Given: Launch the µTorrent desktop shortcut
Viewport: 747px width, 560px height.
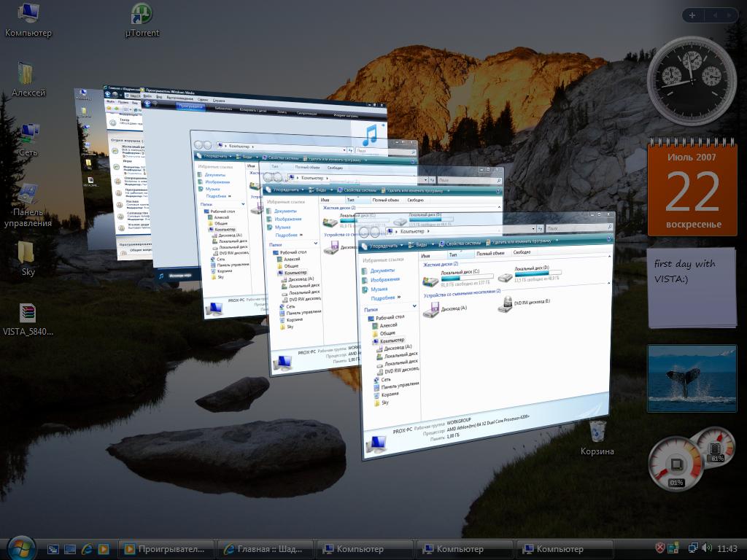Looking at the screenshot, I should pyautogui.click(x=142, y=20).
